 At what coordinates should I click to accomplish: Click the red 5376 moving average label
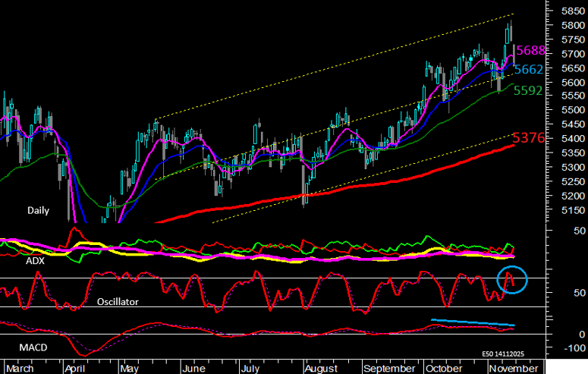pyautogui.click(x=528, y=138)
